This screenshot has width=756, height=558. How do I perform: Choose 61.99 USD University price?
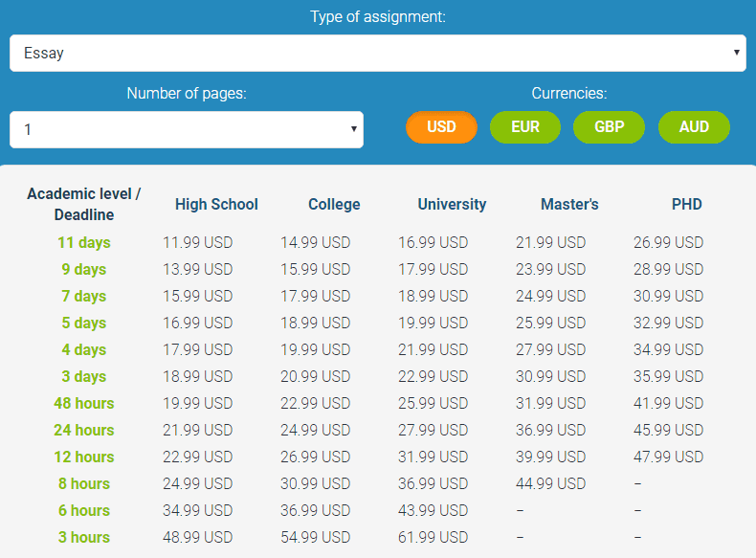click(433, 537)
